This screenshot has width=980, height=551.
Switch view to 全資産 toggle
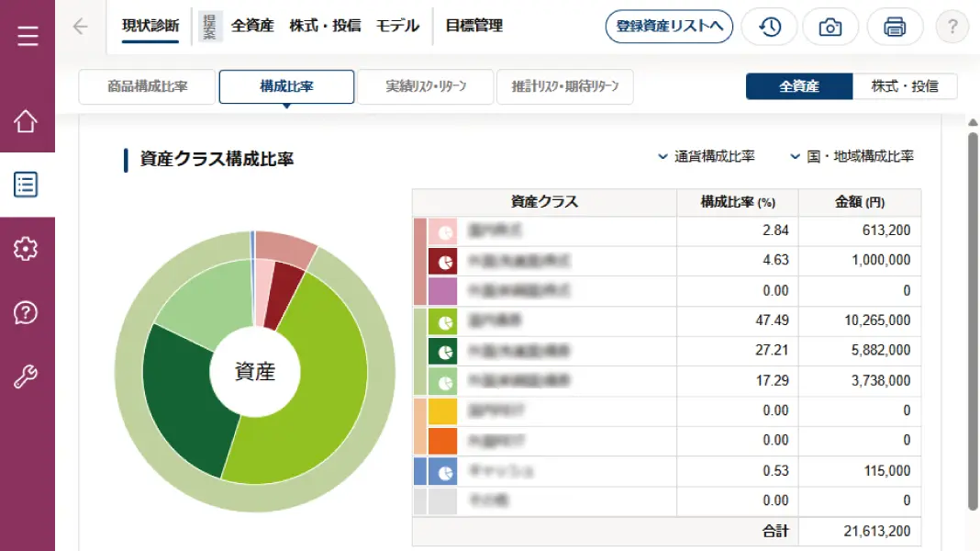(798, 86)
